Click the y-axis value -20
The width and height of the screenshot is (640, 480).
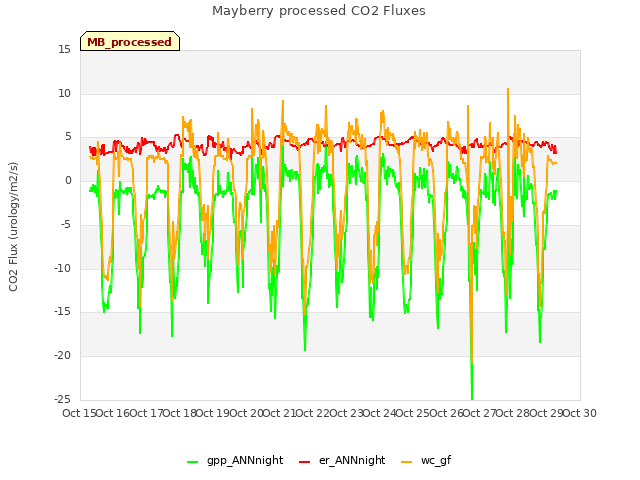click(62, 356)
